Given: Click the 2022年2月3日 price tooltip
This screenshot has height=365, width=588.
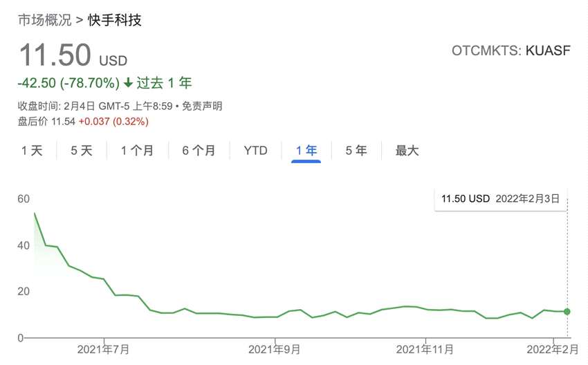Looking at the screenshot, I should pyautogui.click(x=500, y=198).
